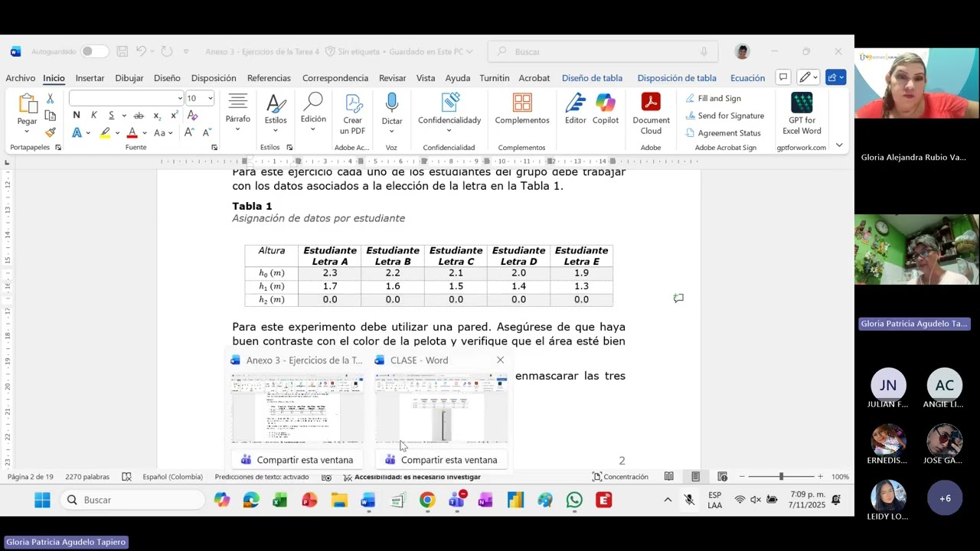
Task: Open font color dropdown arrow
Action: [145, 133]
